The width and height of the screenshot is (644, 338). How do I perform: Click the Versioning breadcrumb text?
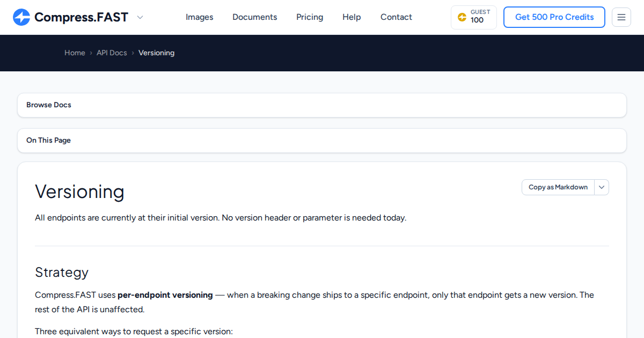156,53
